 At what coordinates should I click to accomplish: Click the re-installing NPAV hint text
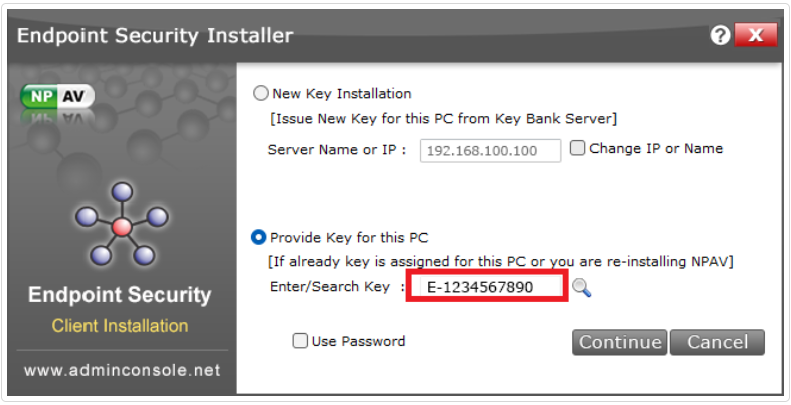(x=502, y=262)
